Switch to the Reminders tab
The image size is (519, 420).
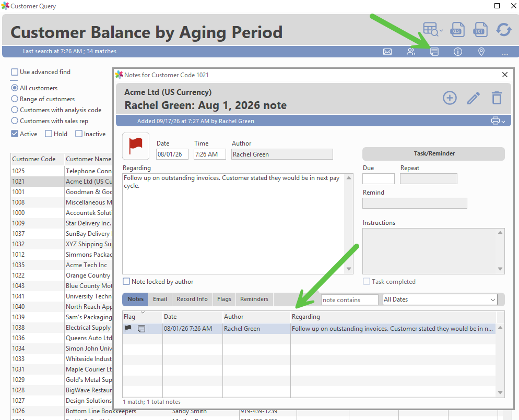point(254,299)
